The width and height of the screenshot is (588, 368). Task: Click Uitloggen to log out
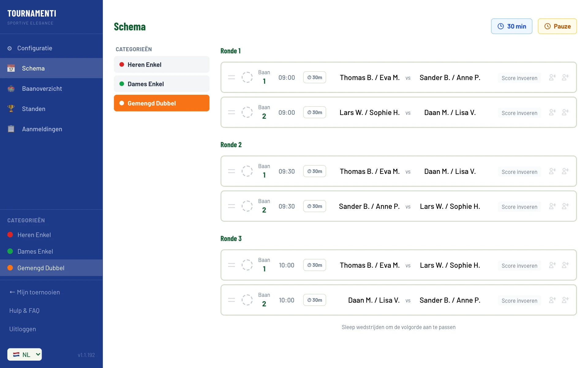tap(23, 329)
